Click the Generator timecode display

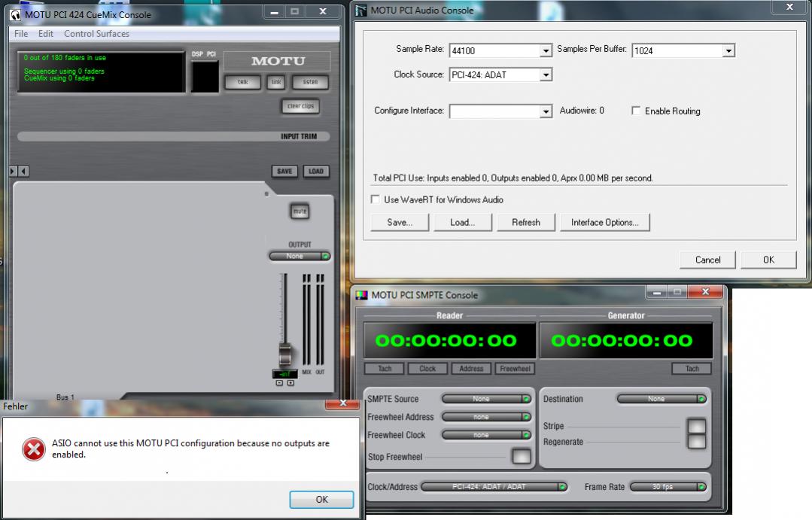[625, 340]
